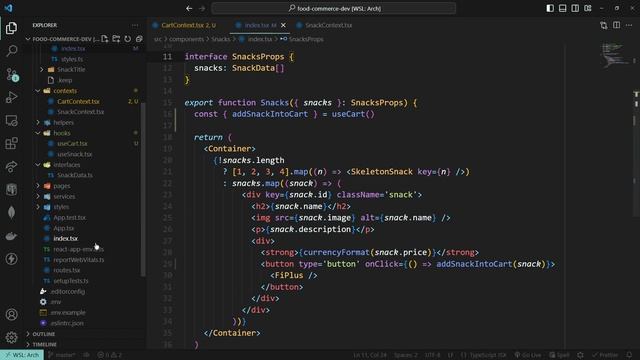Open the lightning bolt icon view

(11, 259)
